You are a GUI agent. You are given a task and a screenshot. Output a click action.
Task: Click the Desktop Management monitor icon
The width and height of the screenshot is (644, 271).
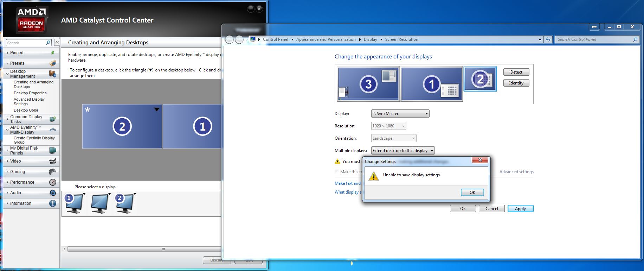(53, 74)
